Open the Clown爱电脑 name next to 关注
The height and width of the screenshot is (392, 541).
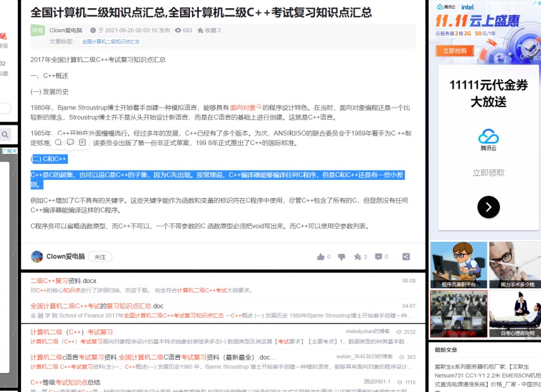[x=65, y=256]
